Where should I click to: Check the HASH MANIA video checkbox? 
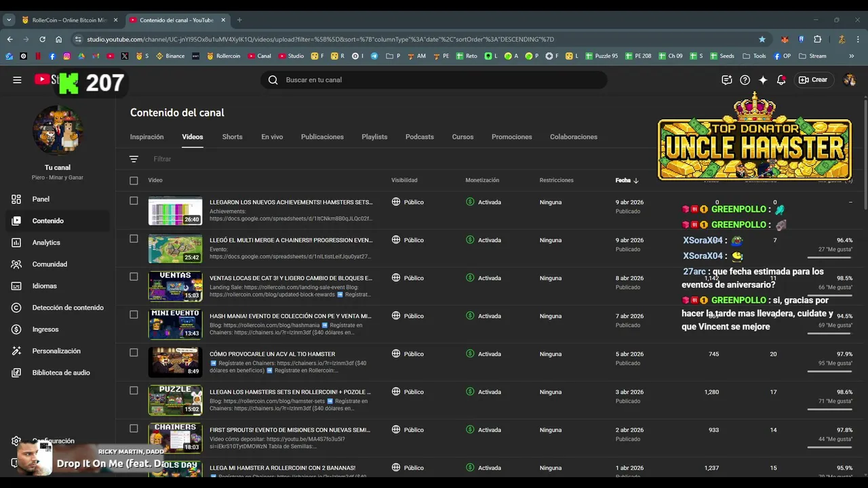(x=134, y=314)
